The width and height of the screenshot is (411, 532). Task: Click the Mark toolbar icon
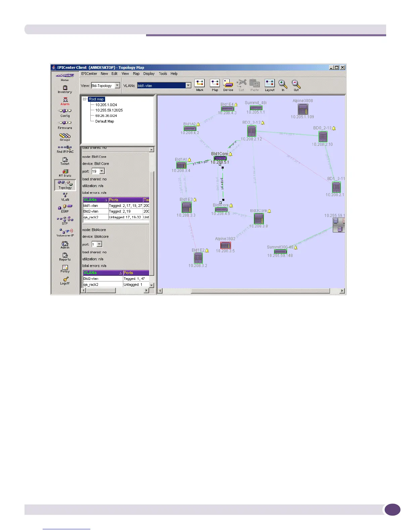pyautogui.click(x=199, y=85)
